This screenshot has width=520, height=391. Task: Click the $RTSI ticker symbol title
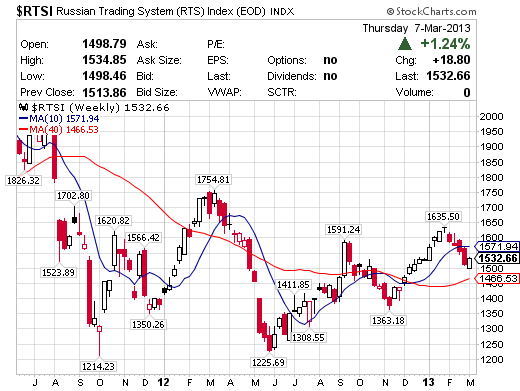pos(34,11)
